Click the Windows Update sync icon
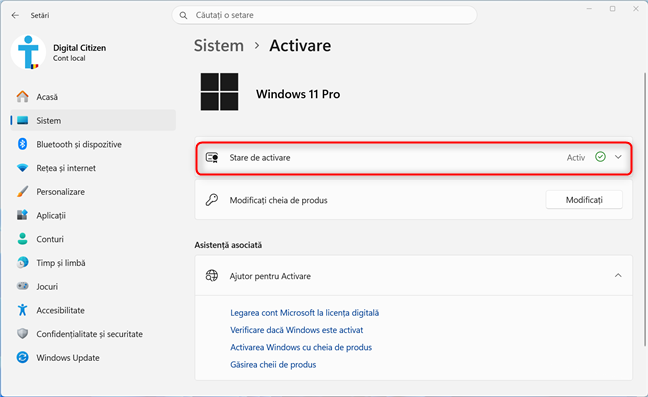 click(x=22, y=357)
